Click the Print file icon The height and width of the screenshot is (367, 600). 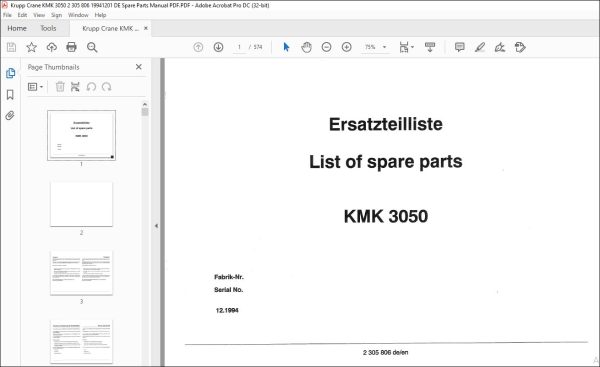point(71,47)
